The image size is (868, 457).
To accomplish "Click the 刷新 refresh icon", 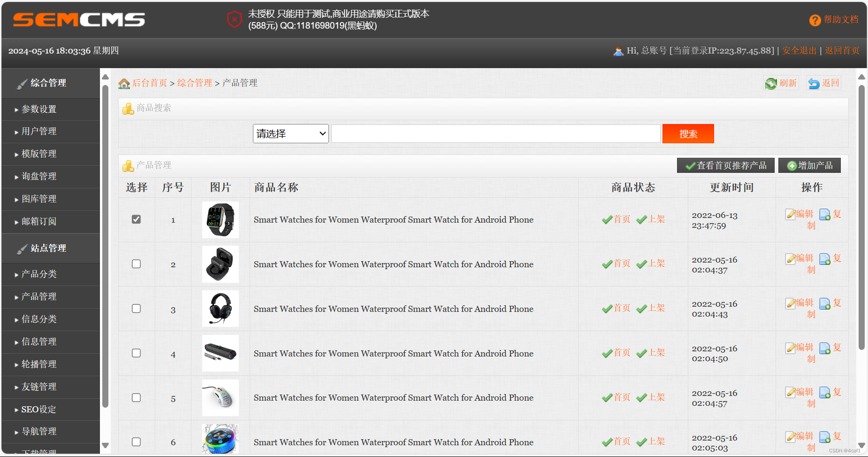I will click(x=772, y=83).
